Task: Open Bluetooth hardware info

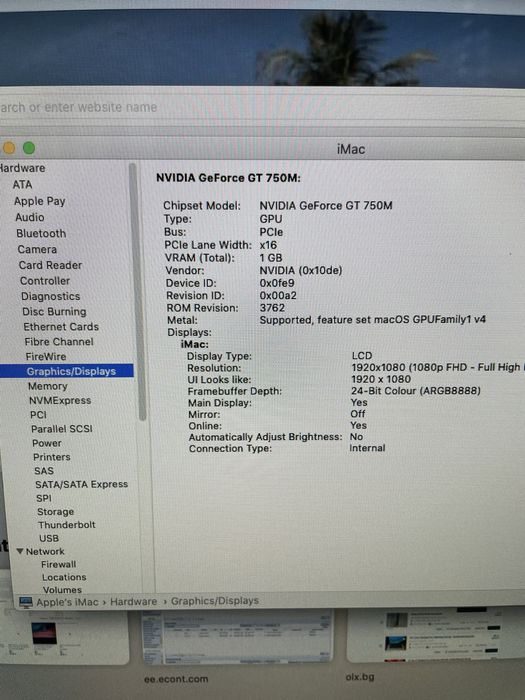Action: point(41,233)
